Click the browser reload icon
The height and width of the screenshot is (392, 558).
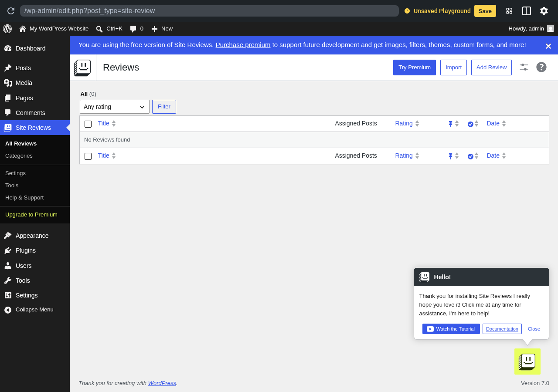(11, 11)
